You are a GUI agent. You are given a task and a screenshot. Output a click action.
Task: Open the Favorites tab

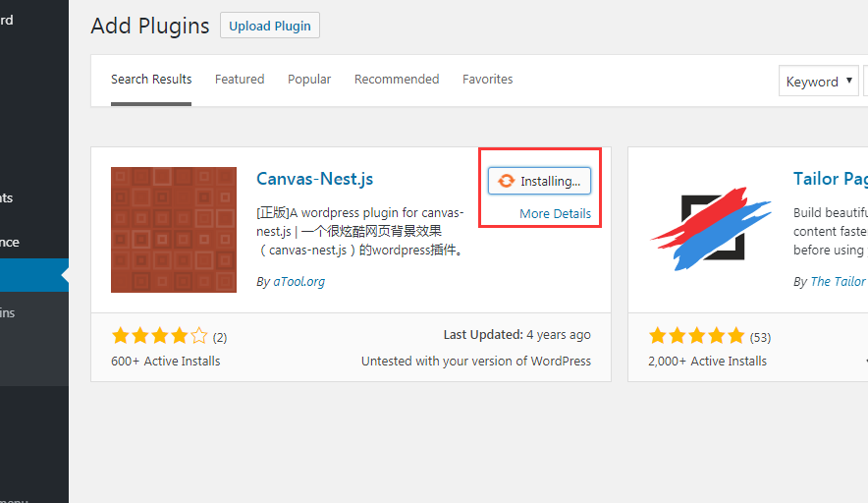tap(488, 80)
